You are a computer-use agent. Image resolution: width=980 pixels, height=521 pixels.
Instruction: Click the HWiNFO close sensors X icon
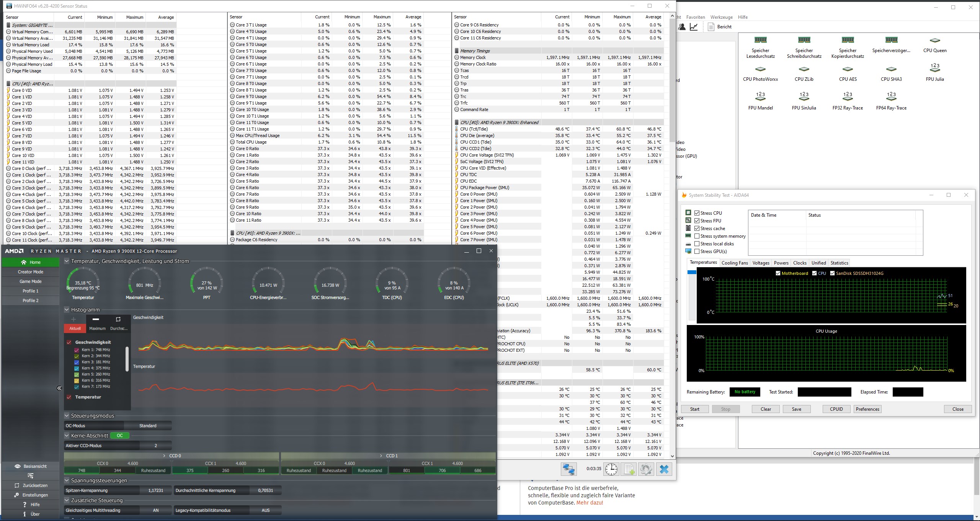point(664,469)
